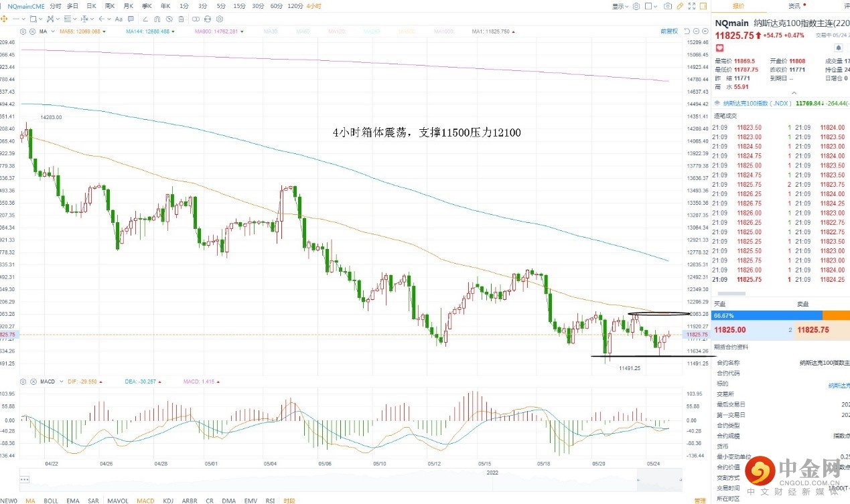The width and height of the screenshot is (850, 504).
Task: Open MACD indicator settings gear
Action: (x=22, y=382)
